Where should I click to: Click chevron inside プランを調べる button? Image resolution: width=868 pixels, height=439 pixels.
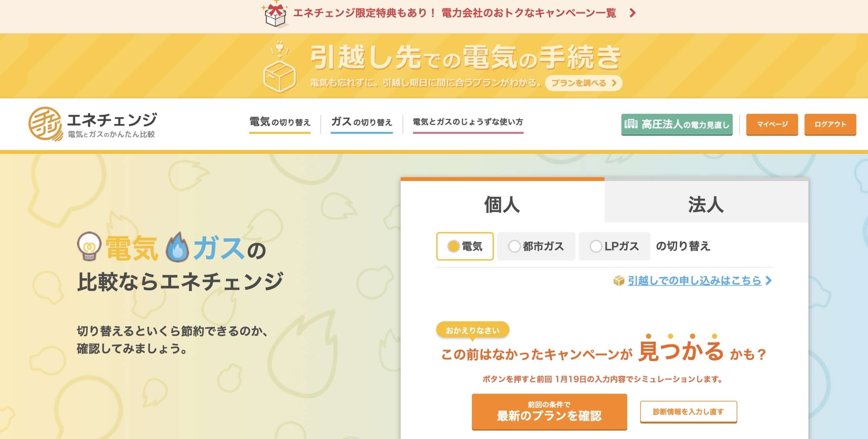[614, 83]
